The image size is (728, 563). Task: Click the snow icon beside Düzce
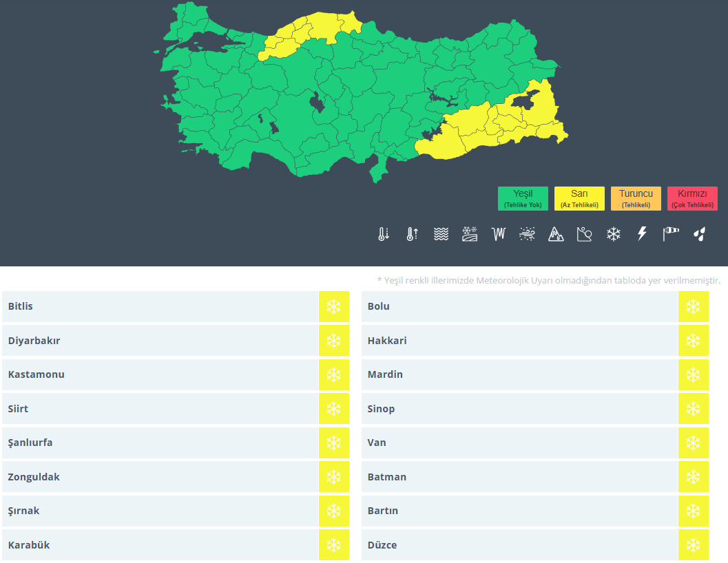click(693, 545)
